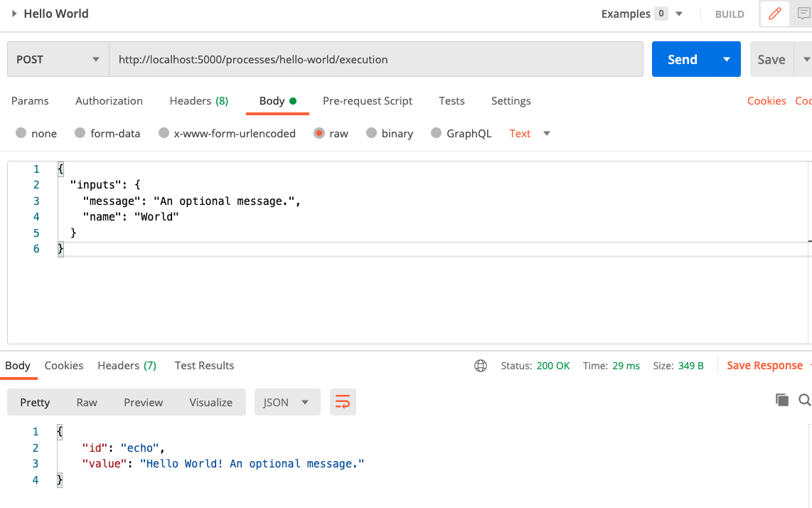Switch response view to Pretty

click(x=35, y=402)
